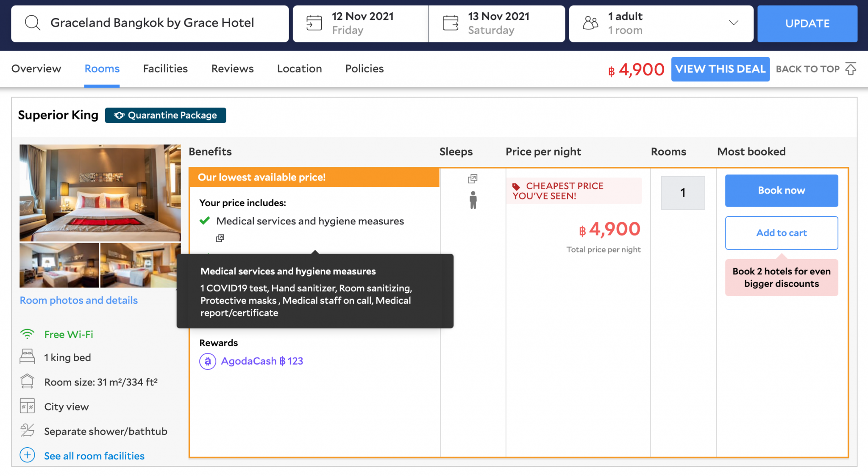Click the AgodaCash coin icon
Screen dimensions: 868x476
[208, 361]
